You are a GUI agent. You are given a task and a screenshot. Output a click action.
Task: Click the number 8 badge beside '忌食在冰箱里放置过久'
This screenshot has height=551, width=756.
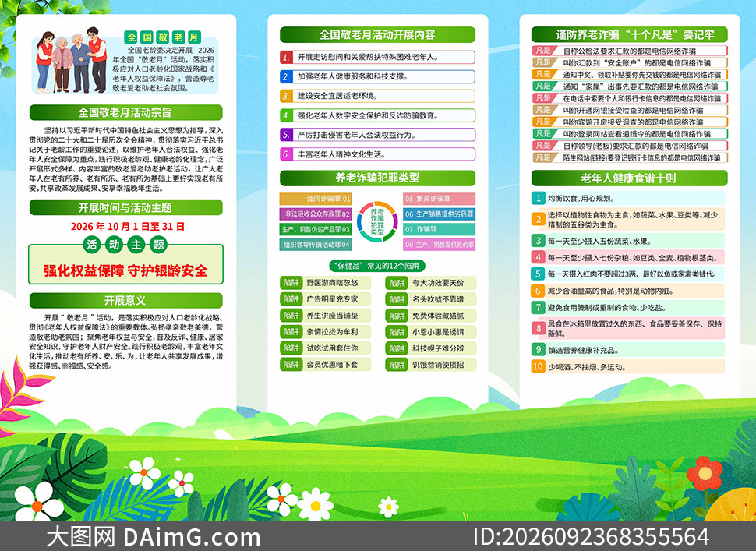(538, 328)
